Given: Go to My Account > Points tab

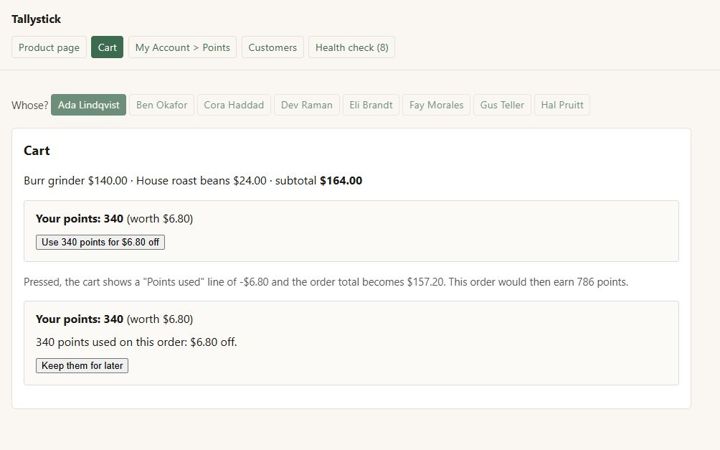Looking at the screenshot, I should (182, 47).
